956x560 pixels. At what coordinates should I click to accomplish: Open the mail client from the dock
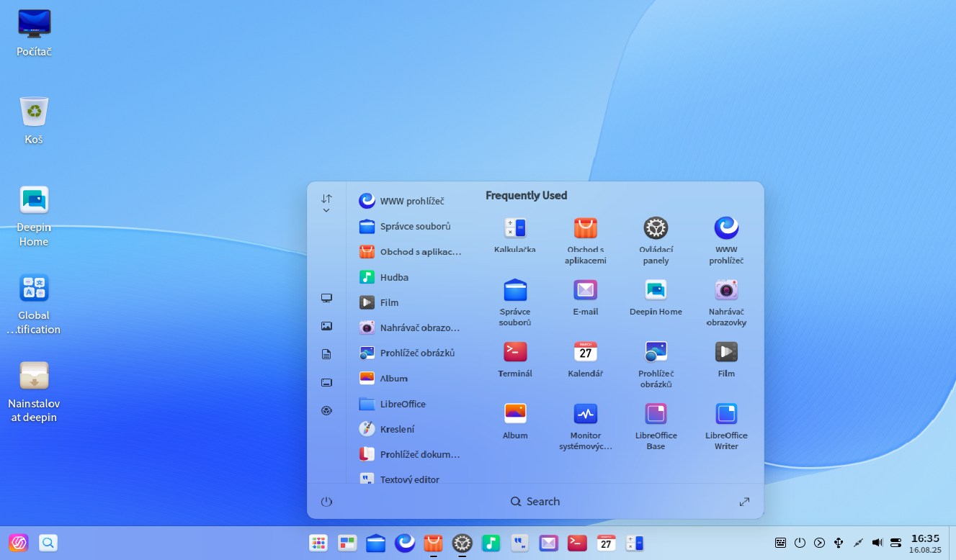[x=548, y=543]
